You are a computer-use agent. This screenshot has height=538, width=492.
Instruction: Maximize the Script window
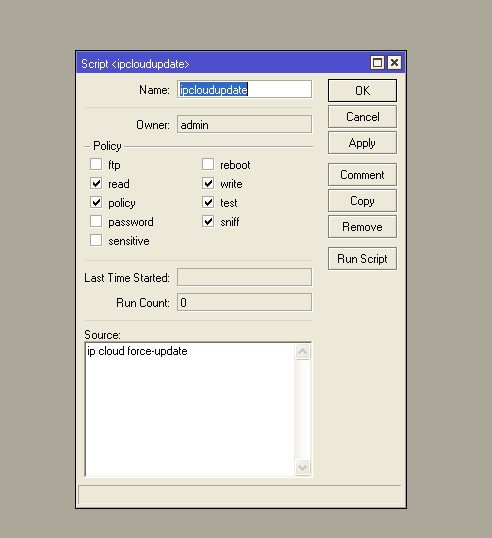(377, 63)
